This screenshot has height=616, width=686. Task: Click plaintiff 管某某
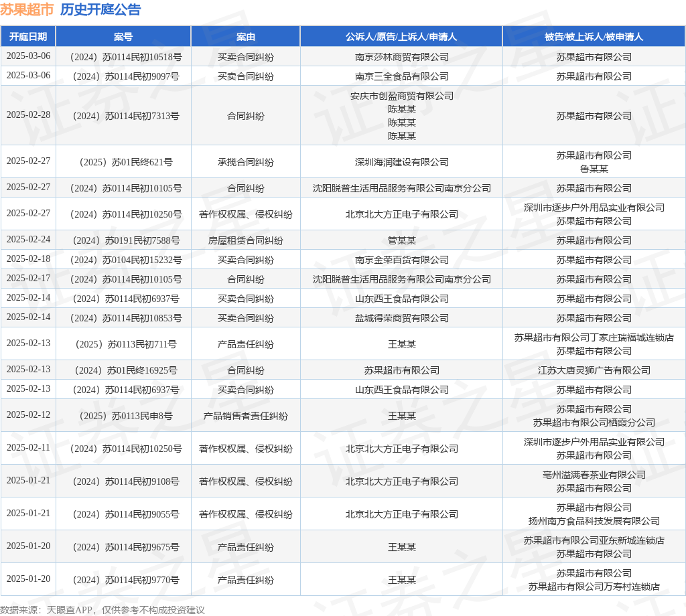click(x=402, y=240)
